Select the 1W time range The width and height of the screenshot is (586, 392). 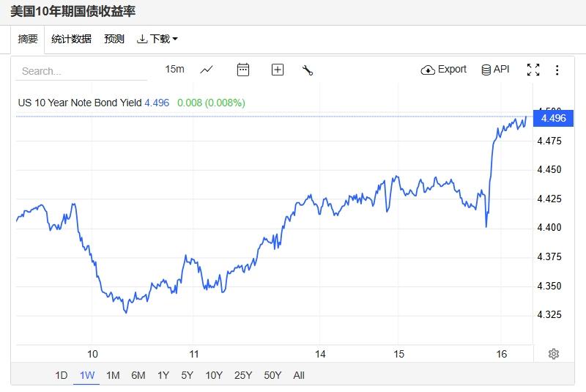pos(87,375)
